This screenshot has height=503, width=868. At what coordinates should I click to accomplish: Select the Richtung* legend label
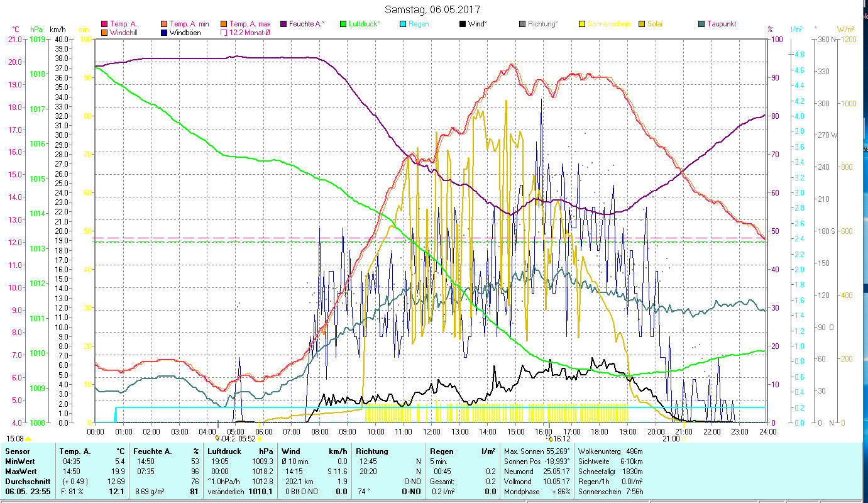click(543, 24)
